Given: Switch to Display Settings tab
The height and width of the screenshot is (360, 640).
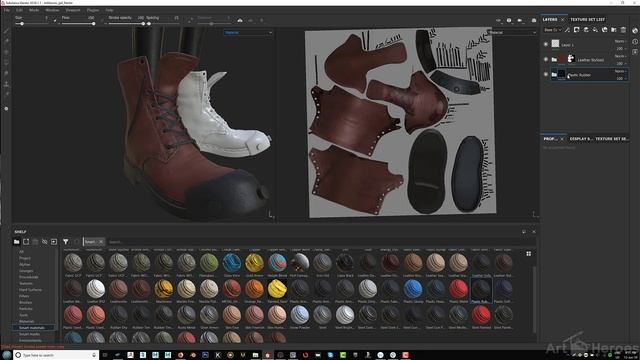Looking at the screenshot, I should (581, 139).
